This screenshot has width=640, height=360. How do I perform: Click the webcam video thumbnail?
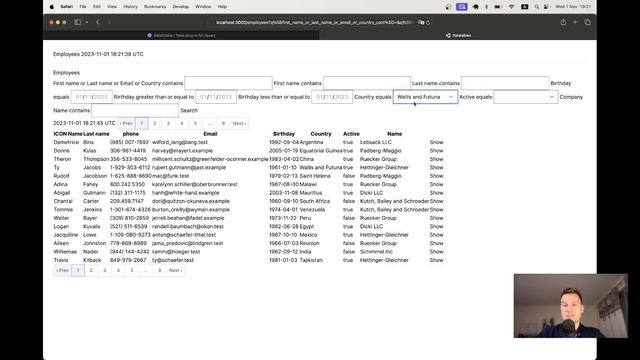click(x=571, y=306)
